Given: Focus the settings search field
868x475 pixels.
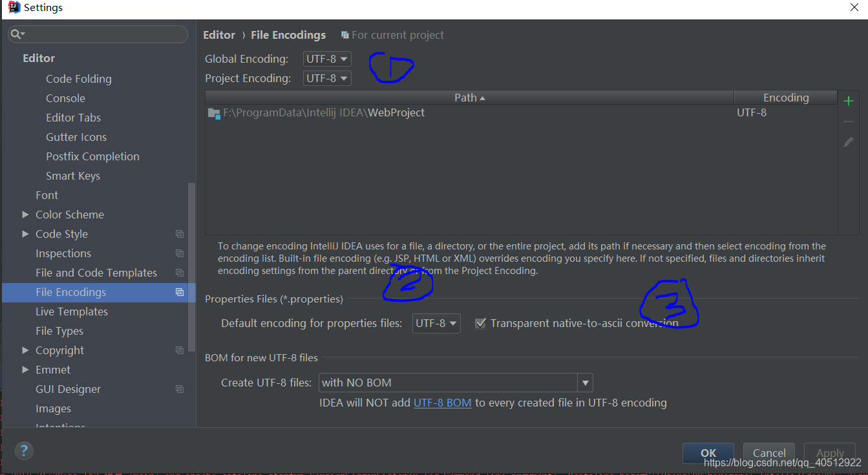Looking at the screenshot, I should (98, 34).
